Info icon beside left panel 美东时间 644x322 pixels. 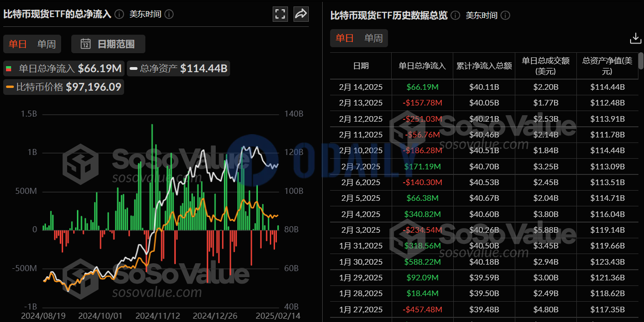pos(169,14)
